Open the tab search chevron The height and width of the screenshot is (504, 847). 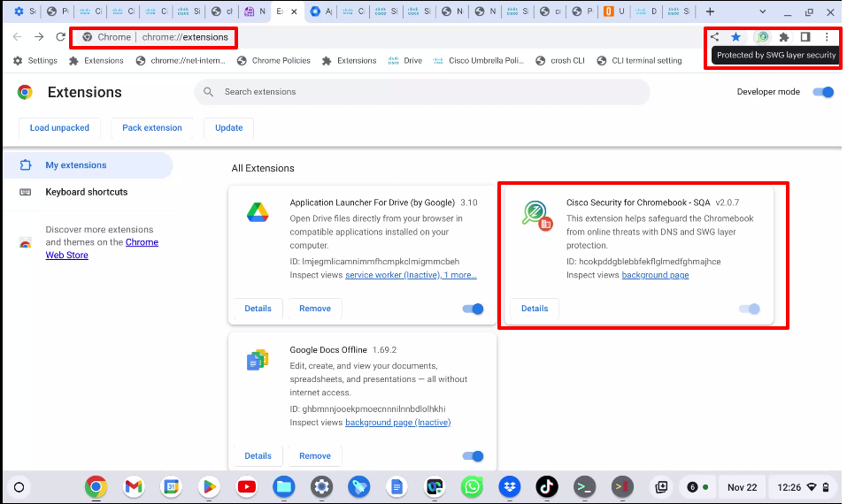point(762,11)
